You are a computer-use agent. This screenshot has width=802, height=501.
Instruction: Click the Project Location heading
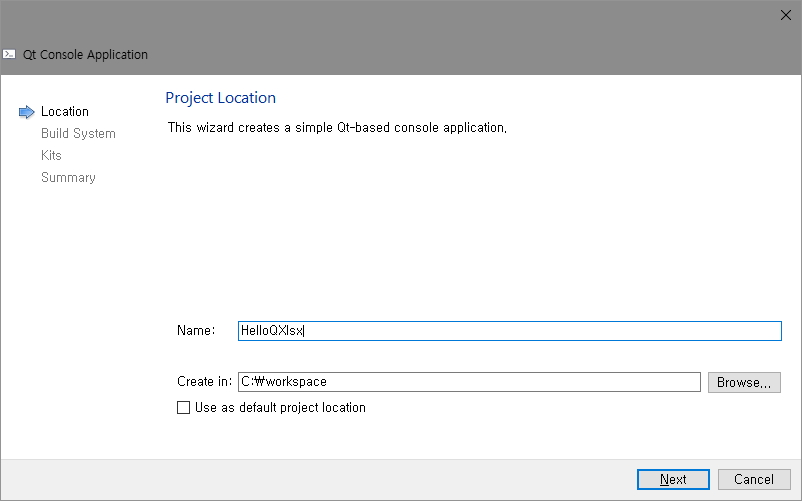point(220,98)
